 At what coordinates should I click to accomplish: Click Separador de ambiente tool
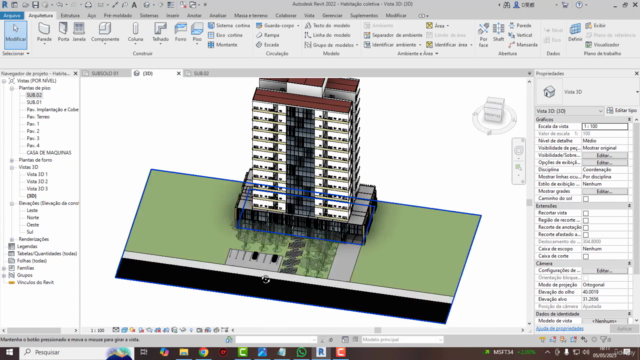[393, 35]
